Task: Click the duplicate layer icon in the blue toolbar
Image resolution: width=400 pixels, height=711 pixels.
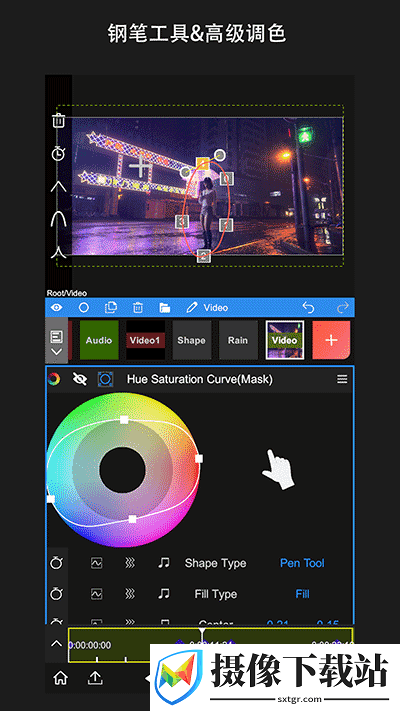Action: [x=111, y=307]
